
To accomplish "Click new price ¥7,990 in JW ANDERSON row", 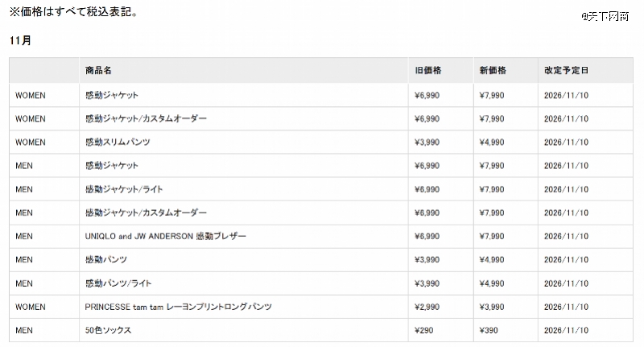I will [x=492, y=236].
